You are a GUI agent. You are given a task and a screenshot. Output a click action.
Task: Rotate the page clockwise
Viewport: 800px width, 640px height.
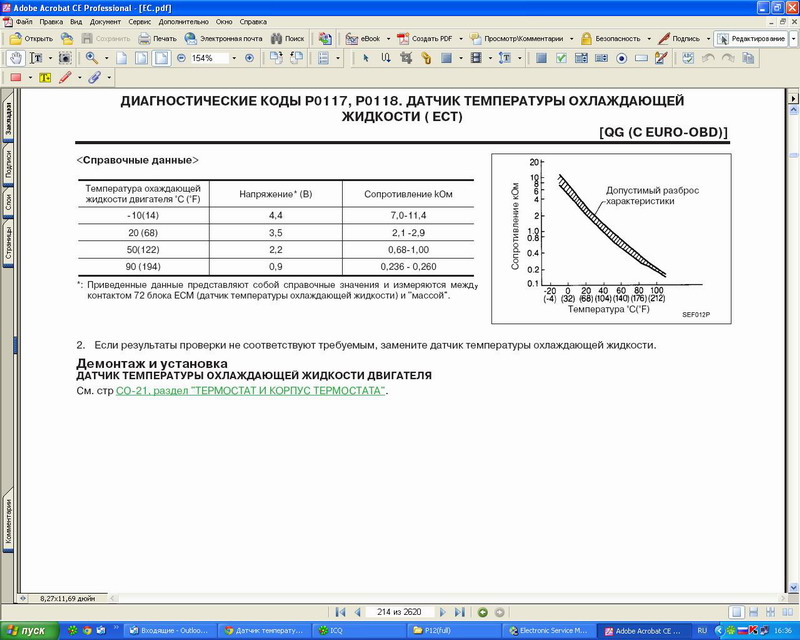(x=276, y=58)
